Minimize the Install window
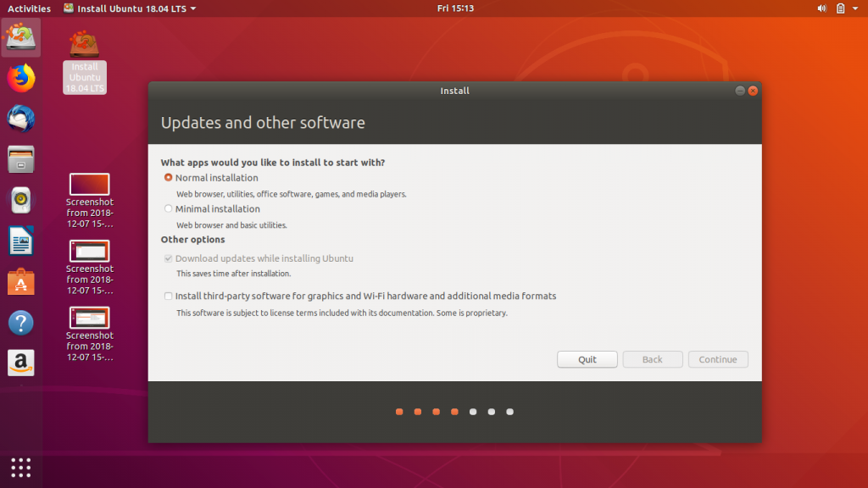The image size is (868, 488). 739,91
